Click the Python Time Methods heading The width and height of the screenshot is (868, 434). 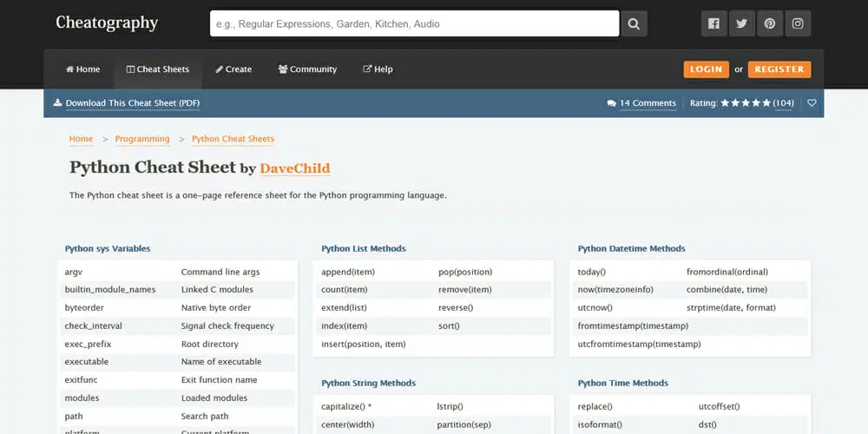pyautogui.click(x=623, y=383)
